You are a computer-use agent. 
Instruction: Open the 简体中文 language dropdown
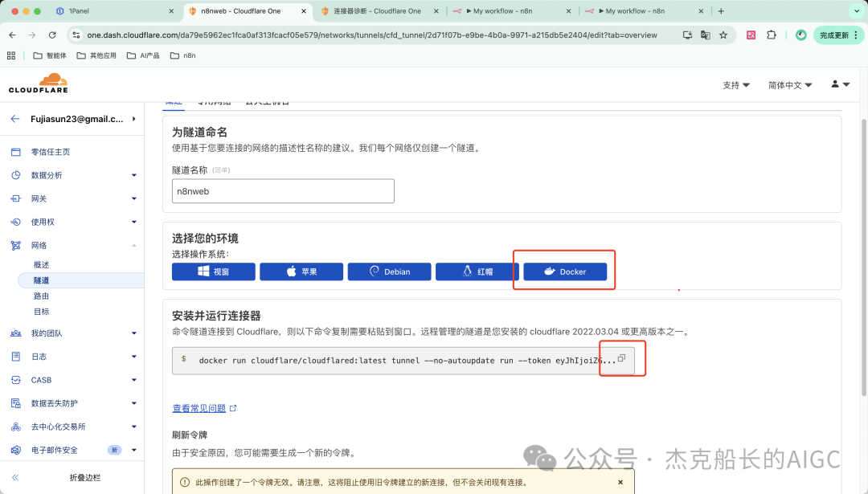coord(790,85)
